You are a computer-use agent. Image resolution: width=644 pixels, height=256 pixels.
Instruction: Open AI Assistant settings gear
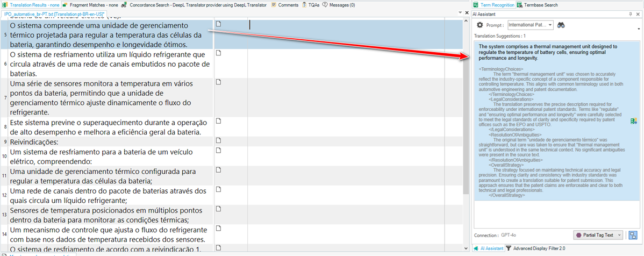tap(480, 25)
